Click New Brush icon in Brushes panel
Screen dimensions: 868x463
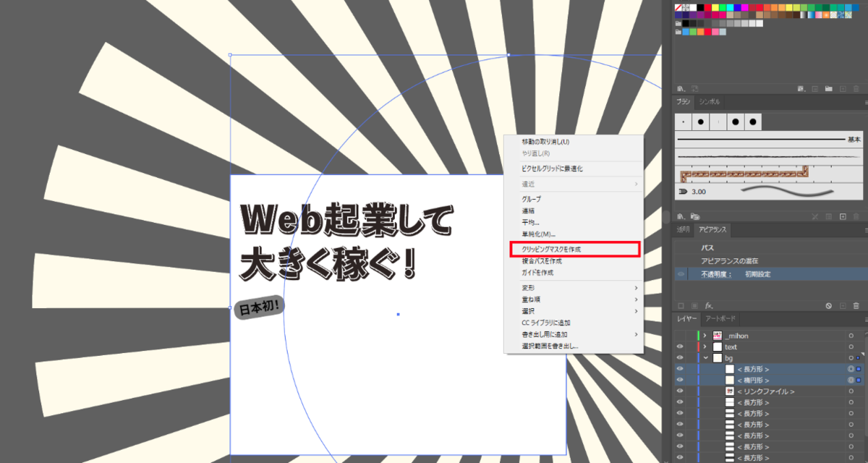click(x=843, y=216)
